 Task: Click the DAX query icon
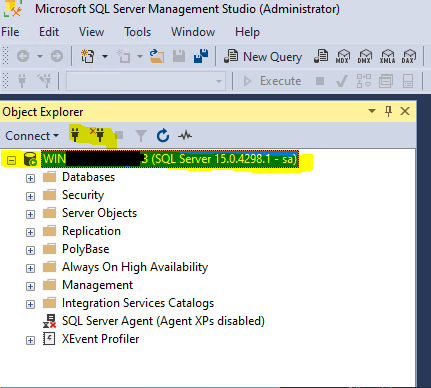coord(409,56)
